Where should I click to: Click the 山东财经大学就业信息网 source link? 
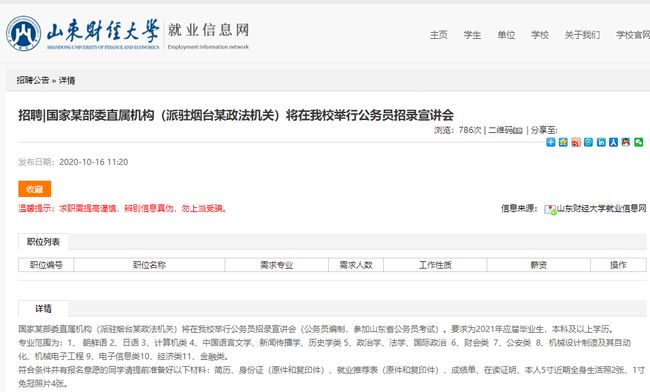click(x=601, y=208)
